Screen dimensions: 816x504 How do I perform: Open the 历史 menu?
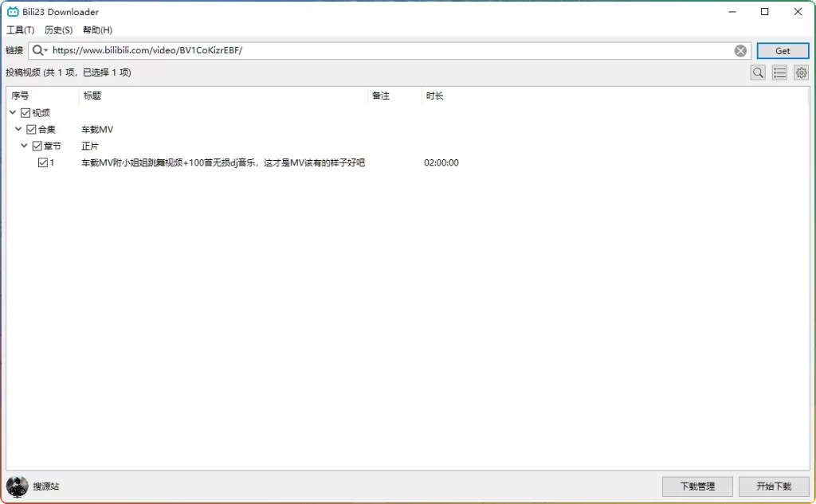pos(57,29)
